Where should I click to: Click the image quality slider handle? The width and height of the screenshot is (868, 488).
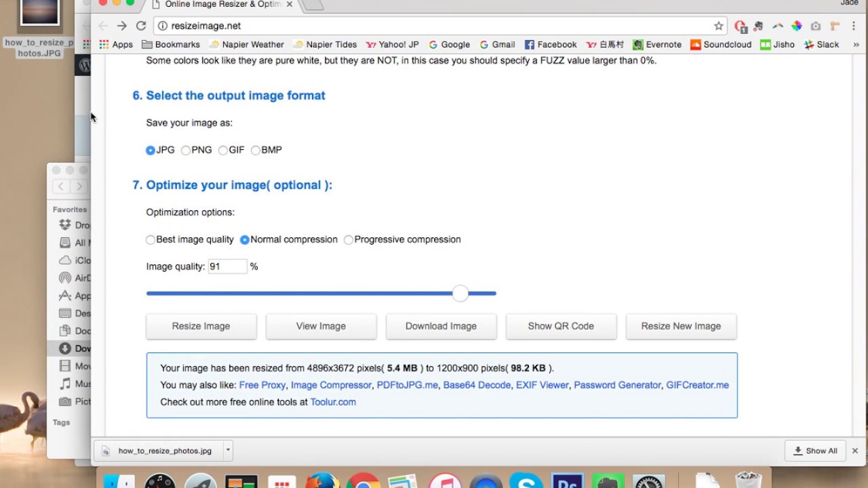point(460,293)
